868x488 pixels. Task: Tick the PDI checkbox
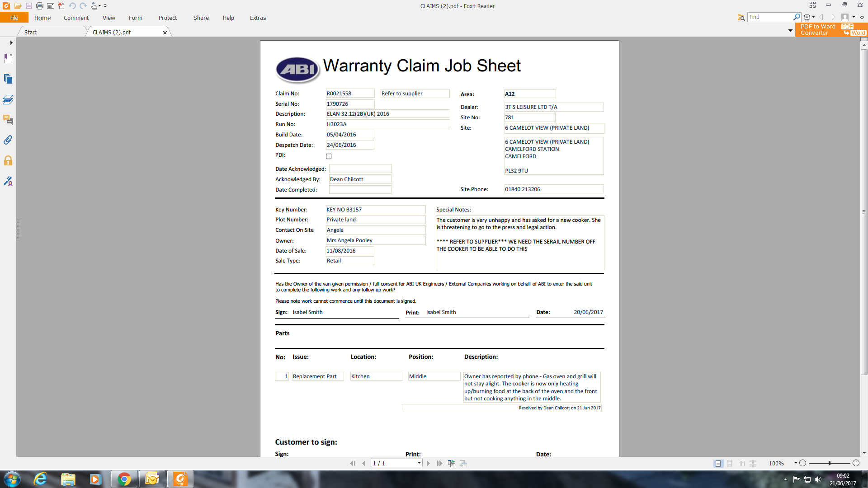329,156
